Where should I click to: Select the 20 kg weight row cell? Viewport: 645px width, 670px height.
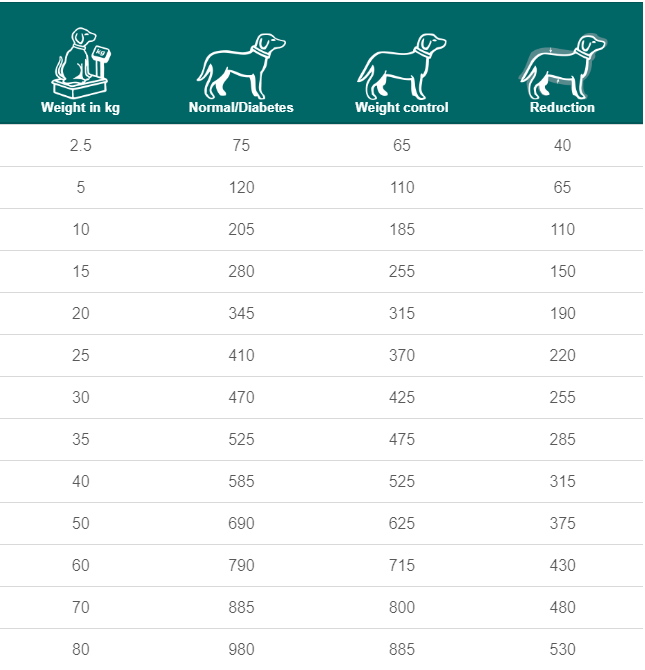(x=80, y=314)
